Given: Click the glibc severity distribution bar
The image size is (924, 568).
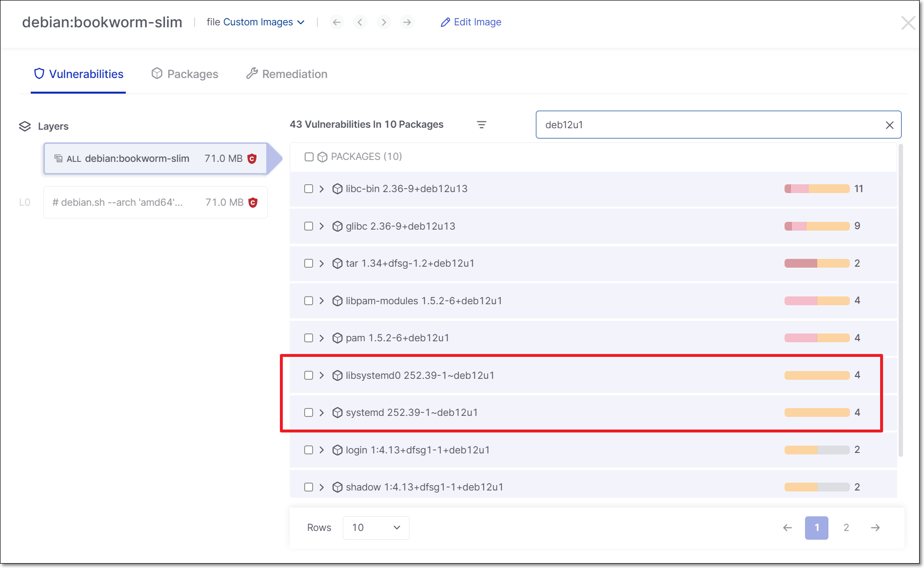Looking at the screenshot, I should [817, 226].
